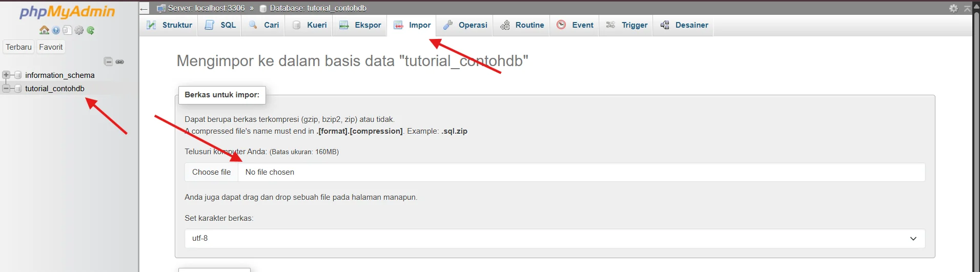
Task: Select the Impor tab
Action: coord(412,25)
